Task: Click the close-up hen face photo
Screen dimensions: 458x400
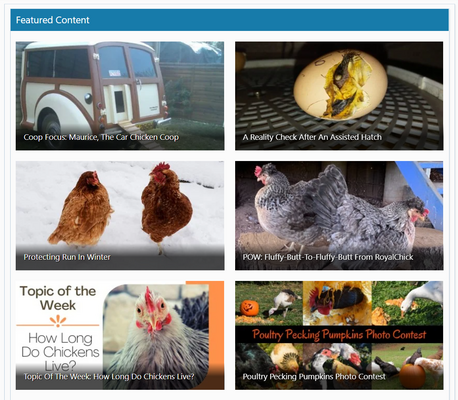Action: coord(156,336)
